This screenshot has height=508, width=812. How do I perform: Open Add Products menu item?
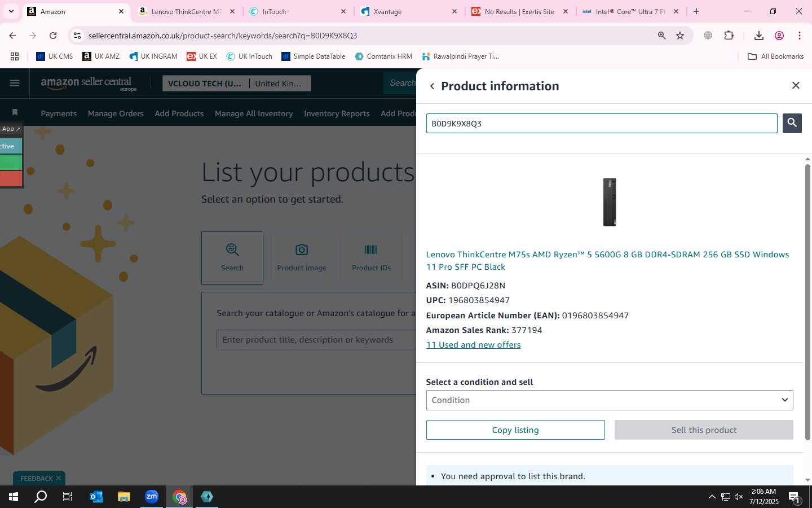179,113
